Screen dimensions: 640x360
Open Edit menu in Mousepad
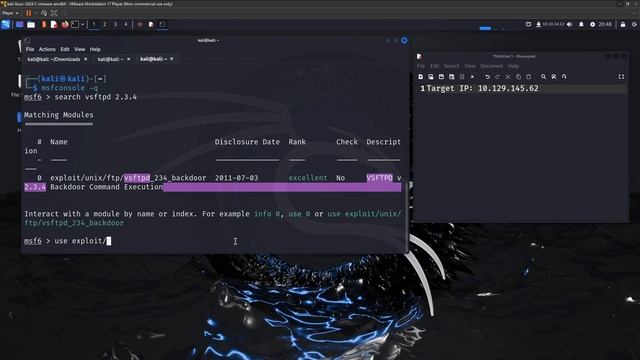point(435,66)
